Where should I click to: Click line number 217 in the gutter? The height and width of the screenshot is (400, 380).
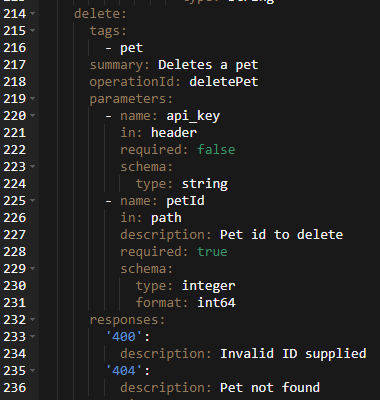(15, 65)
